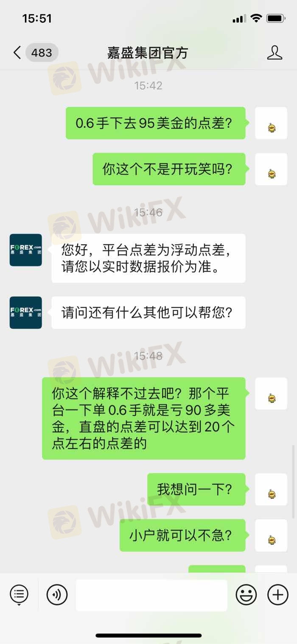Tap FOREX.com avatar beside '请问还有什么其他可以帮您?'
297x644 pixels.
pyautogui.click(x=26, y=313)
